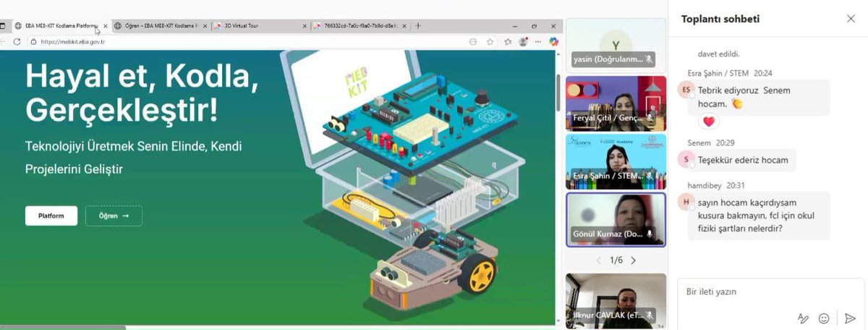Open browser settings and more menu
The width and height of the screenshot is (868, 330).
(539, 42)
